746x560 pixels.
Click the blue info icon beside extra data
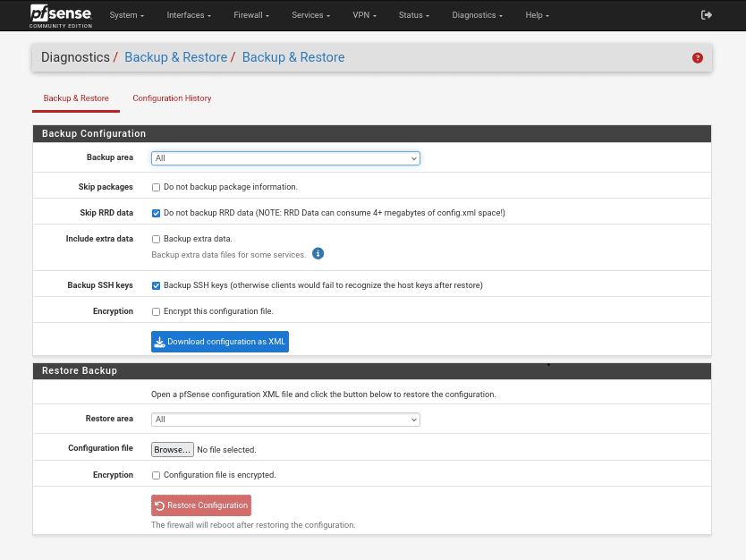[318, 253]
